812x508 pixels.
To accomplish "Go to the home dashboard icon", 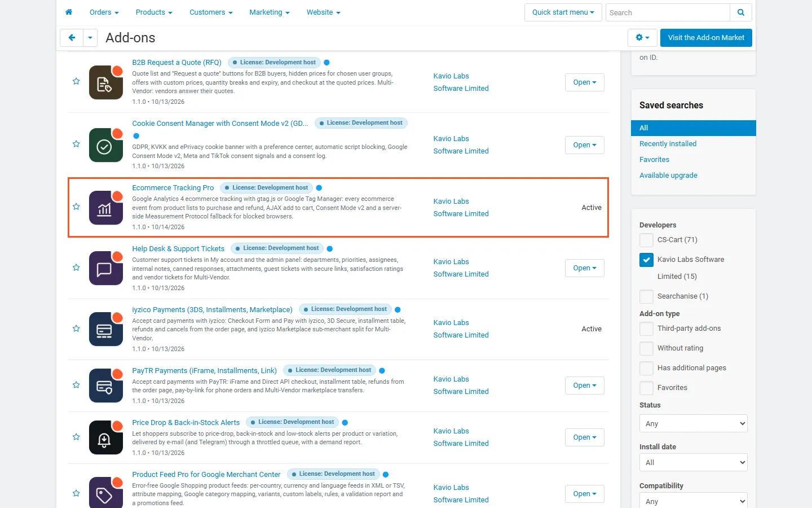I will click(69, 12).
